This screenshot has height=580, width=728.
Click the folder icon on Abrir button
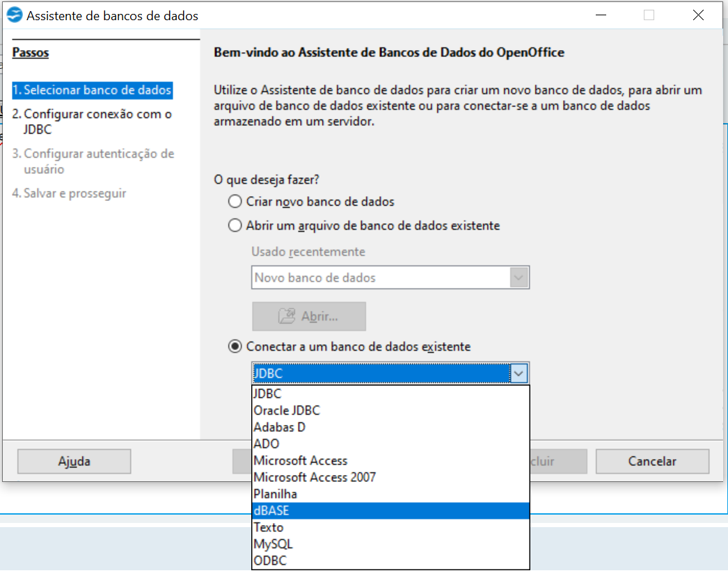pos(287,316)
